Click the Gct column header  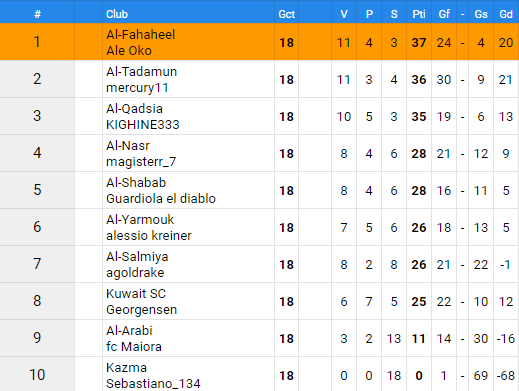286,14
